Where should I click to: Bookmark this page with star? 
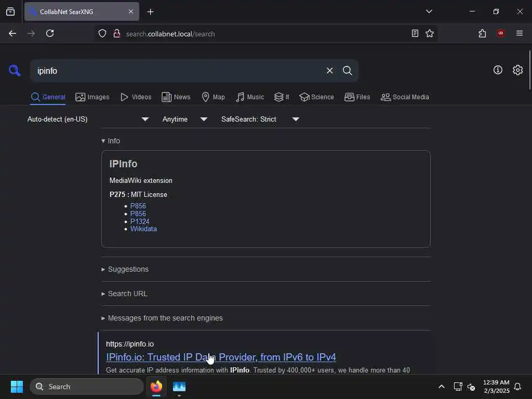tap(430, 33)
